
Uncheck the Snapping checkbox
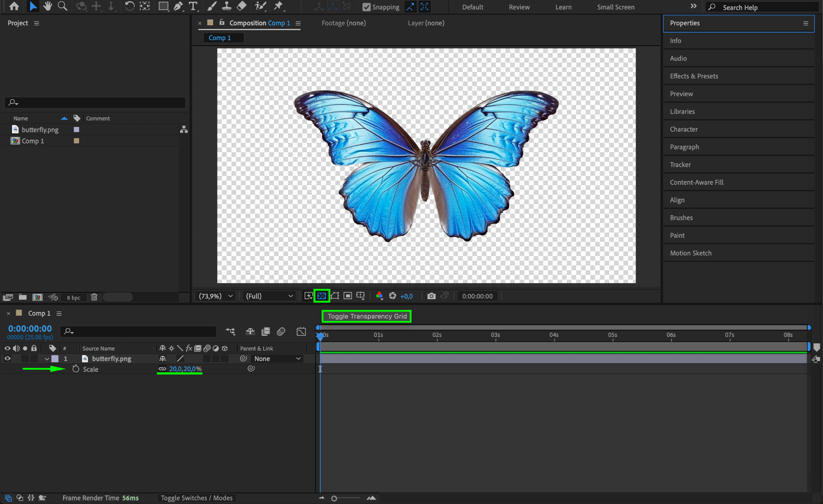point(366,7)
